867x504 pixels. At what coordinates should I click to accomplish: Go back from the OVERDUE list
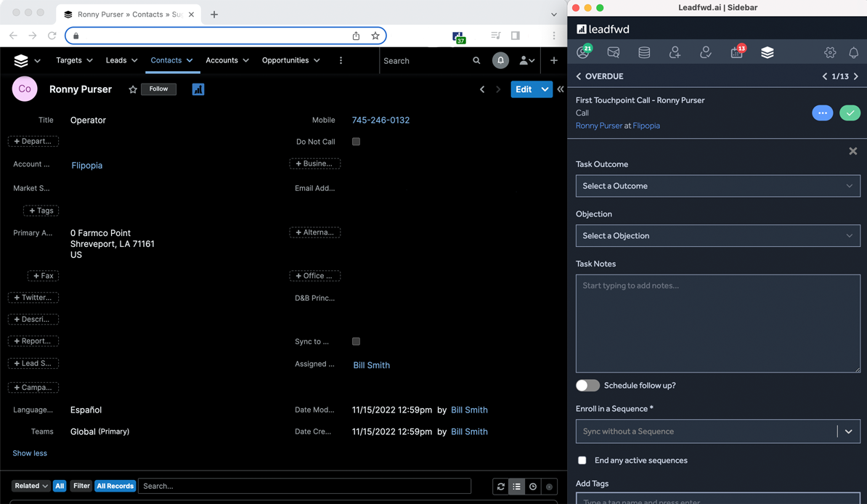tap(579, 76)
